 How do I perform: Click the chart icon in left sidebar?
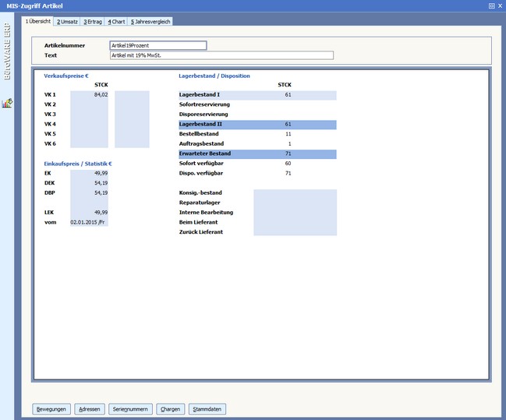click(7, 103)
